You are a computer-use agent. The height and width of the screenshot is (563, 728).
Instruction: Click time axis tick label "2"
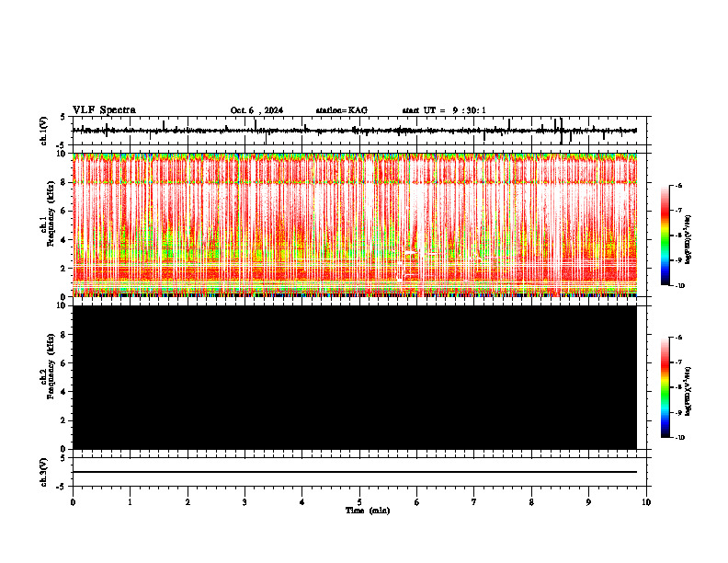click(x=188, y=502)
